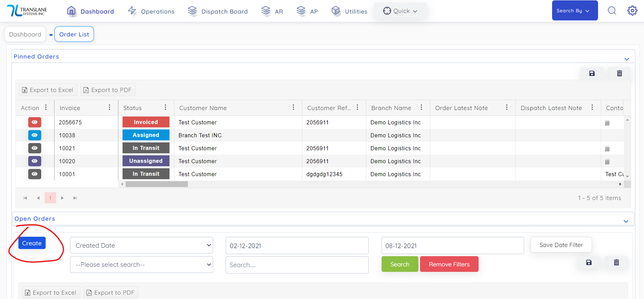Viewport: 644px width, 299px height.
Task: Click the Pinned Orders trash icon
Action: click(619, 73)
